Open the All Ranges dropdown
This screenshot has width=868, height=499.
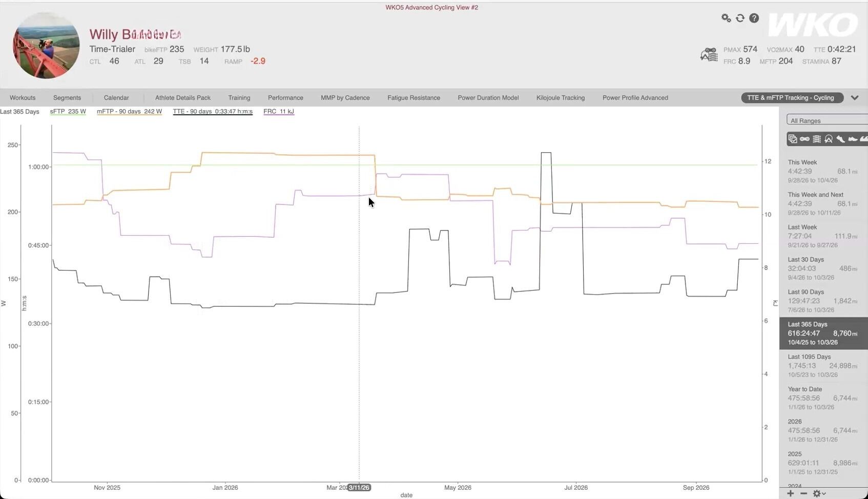pos(827,120)
